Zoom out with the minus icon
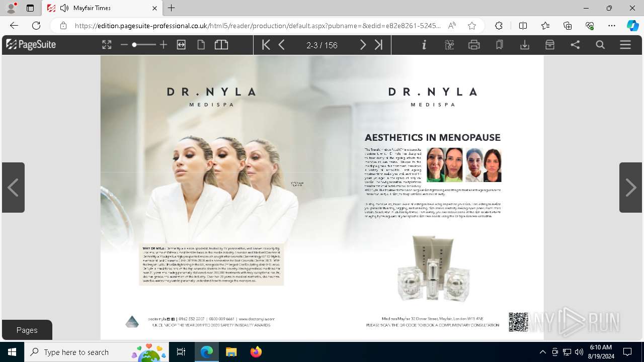Screen dimensions: 644x362 [x=124, y=45]
